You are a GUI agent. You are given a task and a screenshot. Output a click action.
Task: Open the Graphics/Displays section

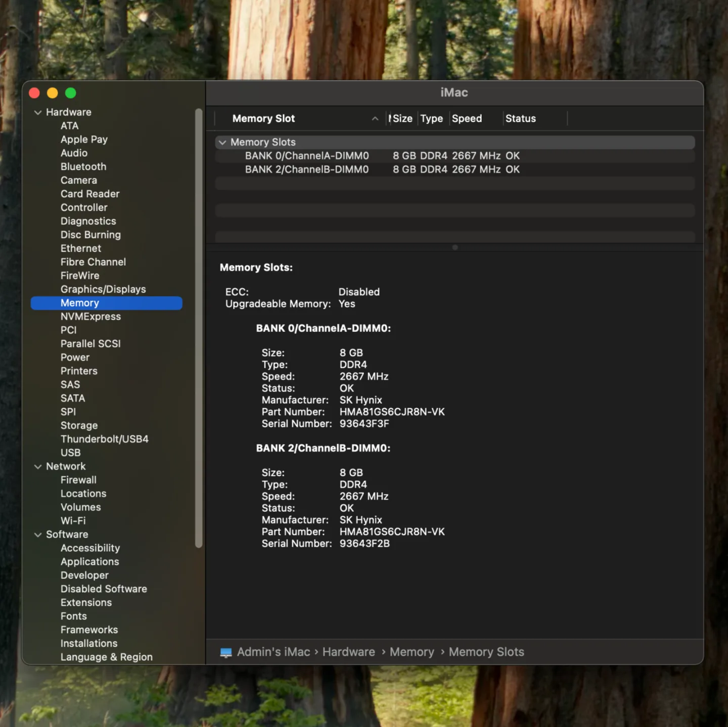[103, 289]
